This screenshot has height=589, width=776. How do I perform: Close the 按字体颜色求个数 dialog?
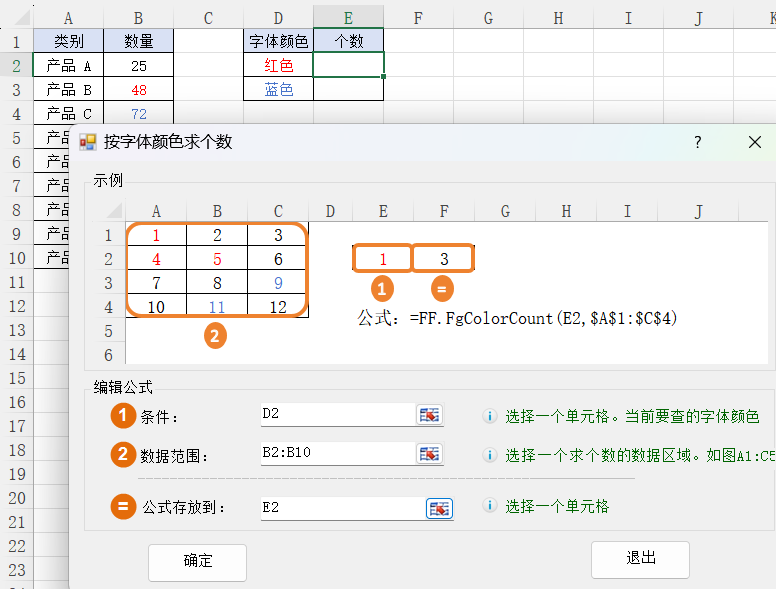coord(755,142)
